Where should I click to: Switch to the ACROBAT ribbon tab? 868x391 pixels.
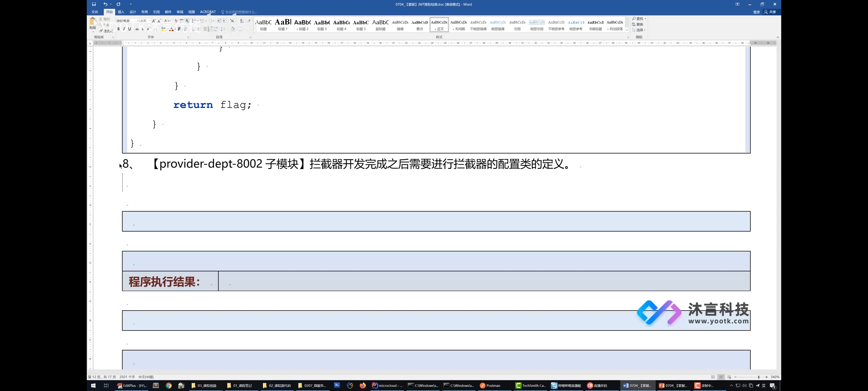pyautogui.click(x=208, y=12)
